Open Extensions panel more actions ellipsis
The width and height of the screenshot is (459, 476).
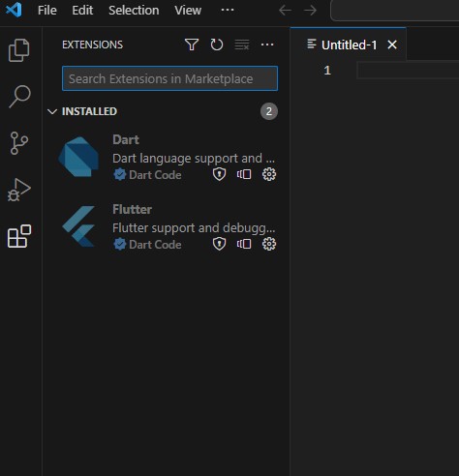click(x=267, y=45)
